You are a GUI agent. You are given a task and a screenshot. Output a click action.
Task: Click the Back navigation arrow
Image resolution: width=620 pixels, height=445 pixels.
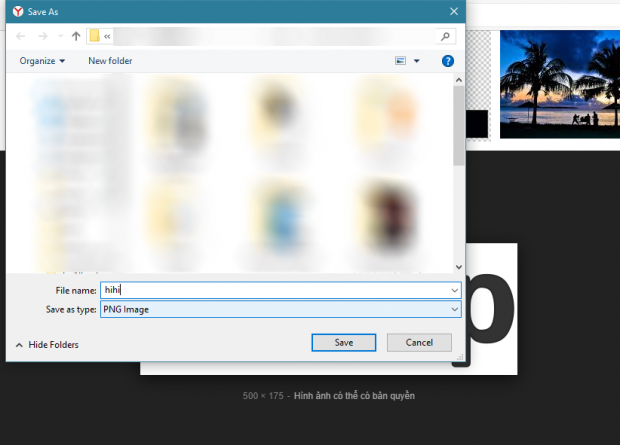pyautogui.click(x=22, y=36)
